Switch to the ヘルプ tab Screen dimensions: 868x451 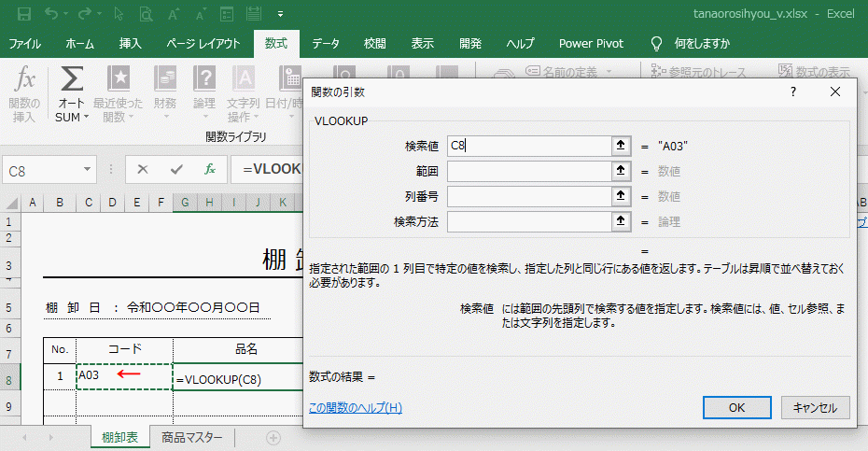coord(521,44)
